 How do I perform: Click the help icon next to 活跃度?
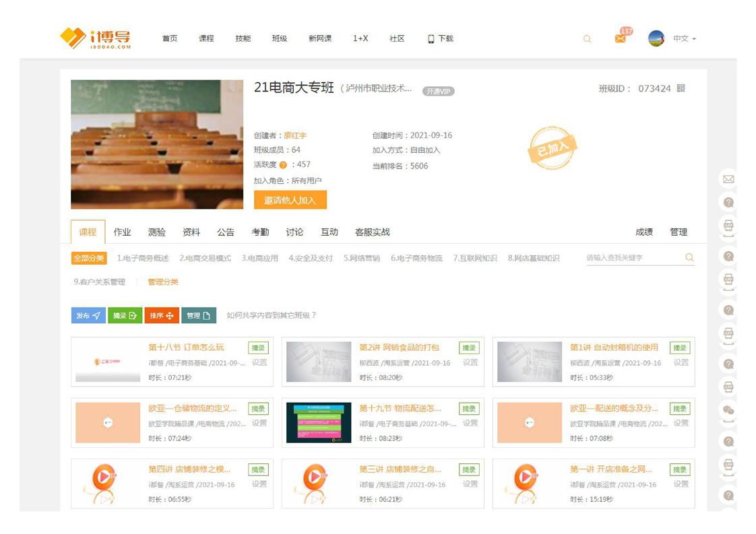click(283, 165)
